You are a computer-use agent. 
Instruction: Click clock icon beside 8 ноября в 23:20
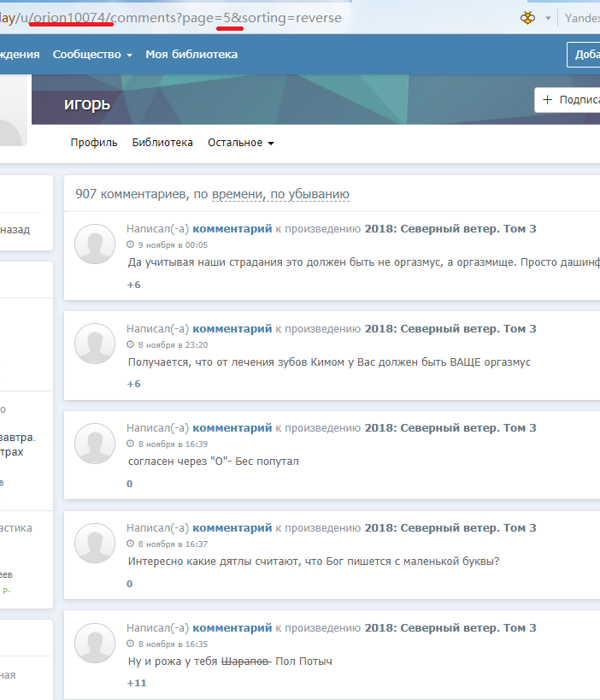click(130, 345)
